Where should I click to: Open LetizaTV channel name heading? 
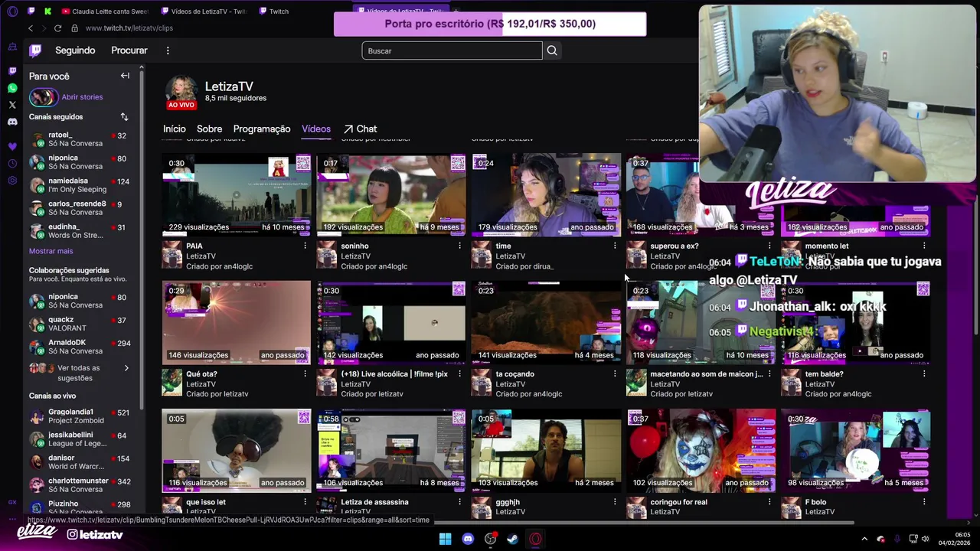pos(229,86)
